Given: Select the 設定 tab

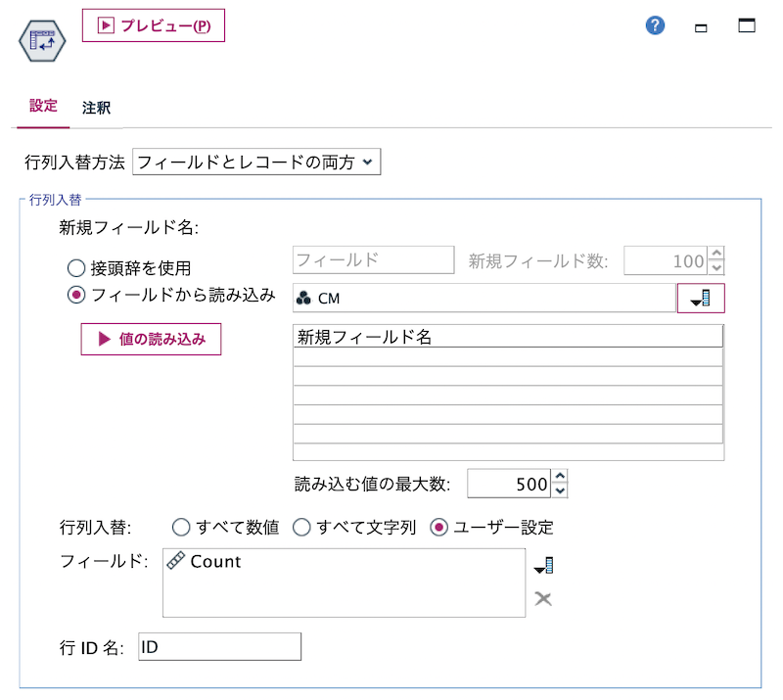Looking at the screenshot, I should click(x=42, y=108).
